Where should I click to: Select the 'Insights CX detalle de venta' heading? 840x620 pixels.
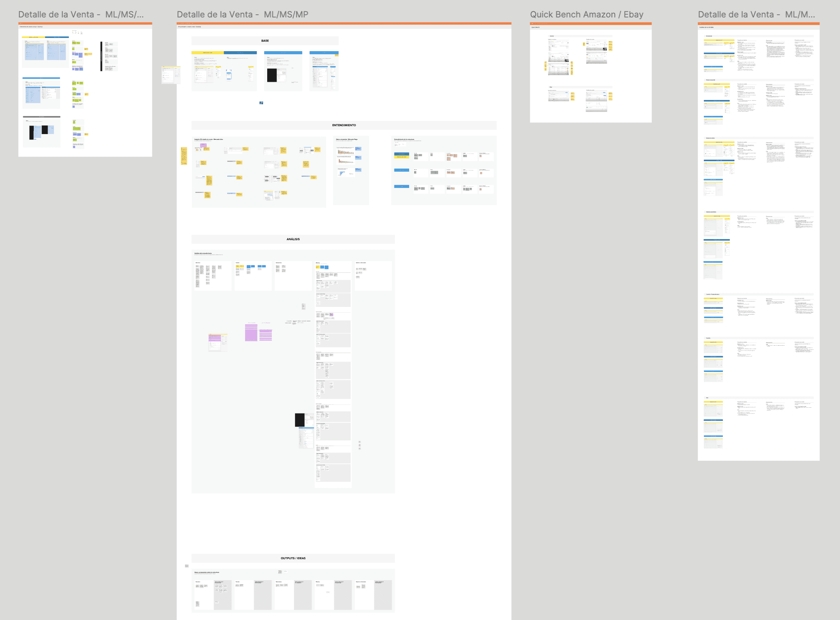[209, 139]
